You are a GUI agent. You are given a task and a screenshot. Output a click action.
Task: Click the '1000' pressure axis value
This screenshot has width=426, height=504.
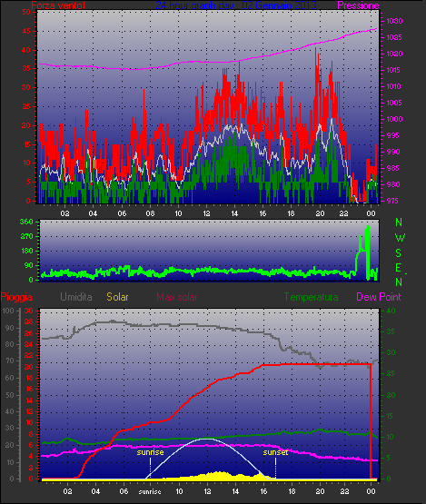(x=394, y=119)
